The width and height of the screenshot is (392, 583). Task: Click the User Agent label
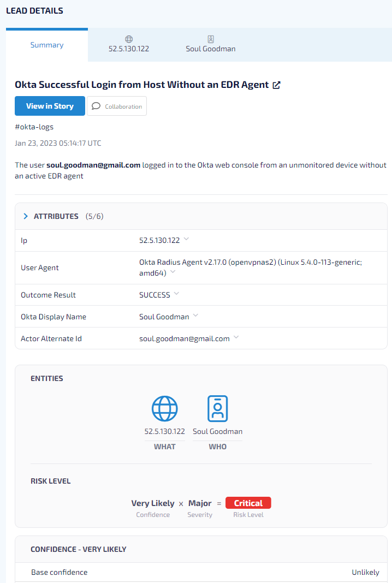click(40, 267)
